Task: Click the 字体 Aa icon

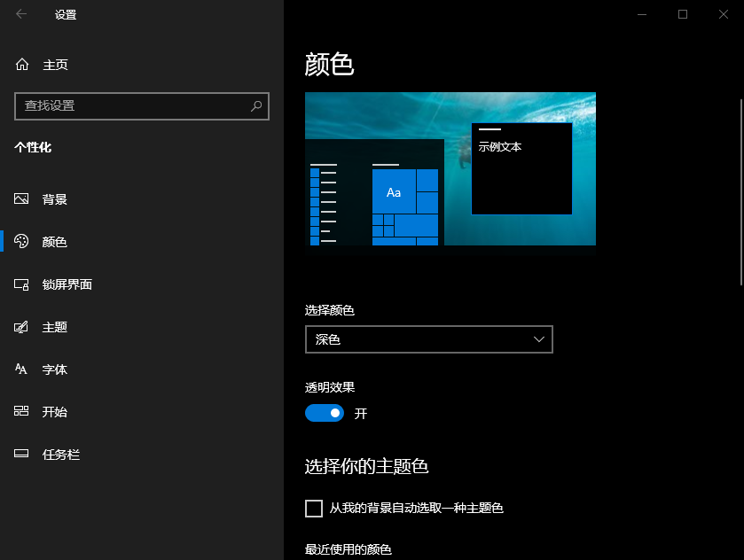Action: [x=21, y=369]
